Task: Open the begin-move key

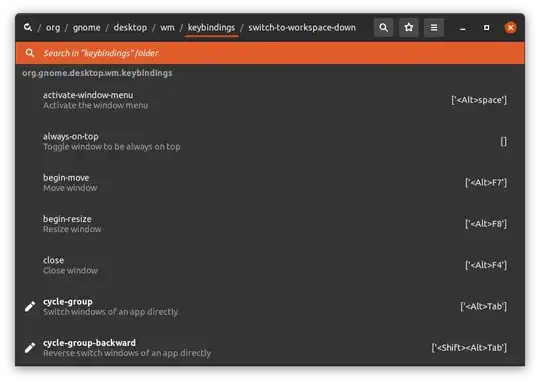Action: pyautogui.click(x=270, y=183)
